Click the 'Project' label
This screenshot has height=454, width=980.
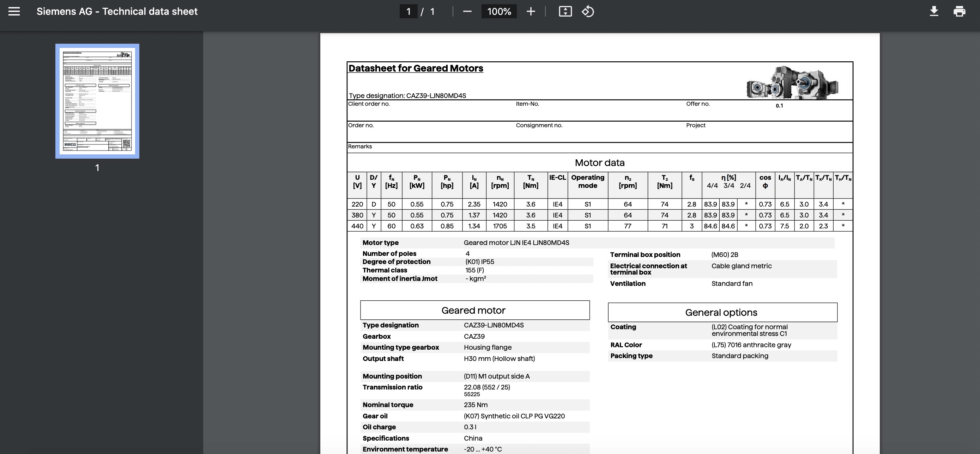coord(695,125)
